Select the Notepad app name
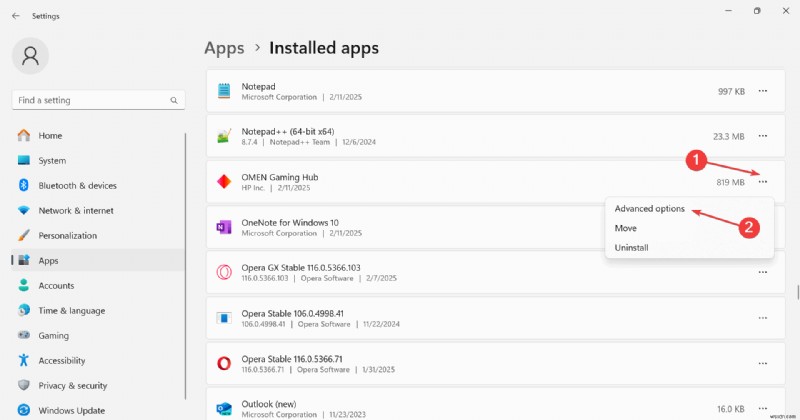800x420 pixels. (x=258, y=87)
